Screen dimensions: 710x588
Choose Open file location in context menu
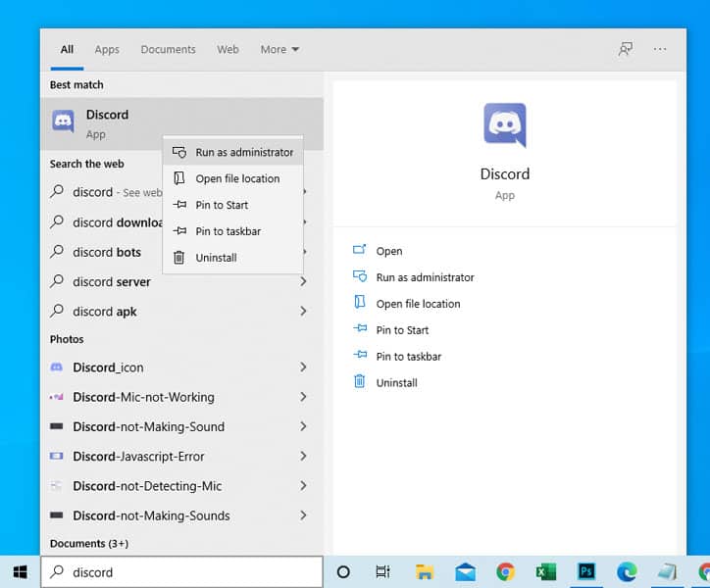pyautogui.click(x=232, y=178)
